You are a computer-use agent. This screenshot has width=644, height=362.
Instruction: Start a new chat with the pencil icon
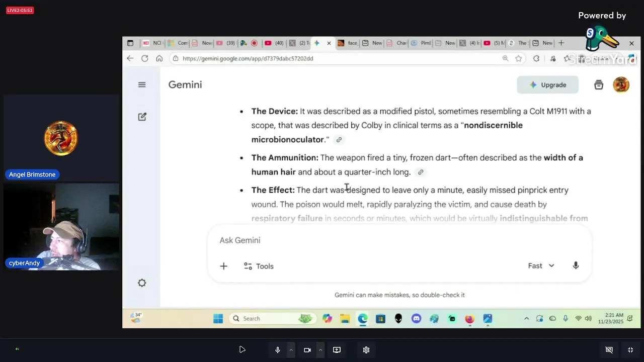point(142,117)
